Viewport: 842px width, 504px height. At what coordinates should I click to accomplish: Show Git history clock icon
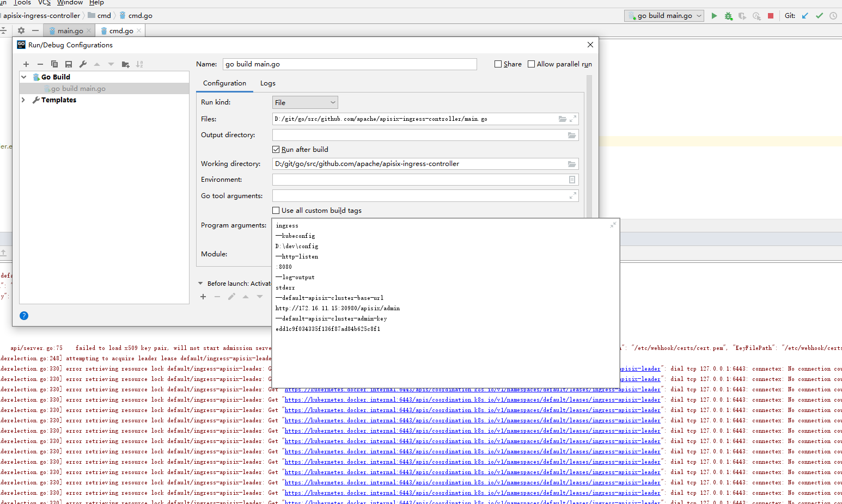pyautogui.click(x=833, y=16)
